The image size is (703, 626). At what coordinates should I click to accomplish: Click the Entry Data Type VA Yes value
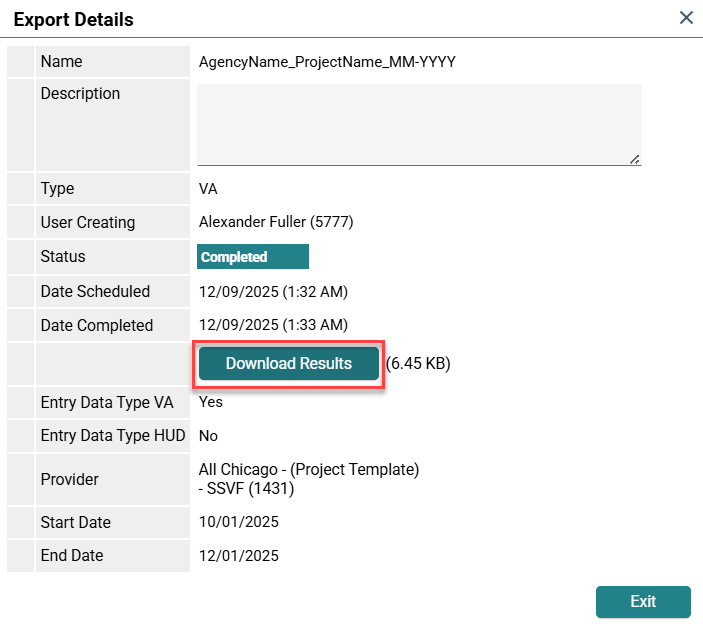click(211, 402)
